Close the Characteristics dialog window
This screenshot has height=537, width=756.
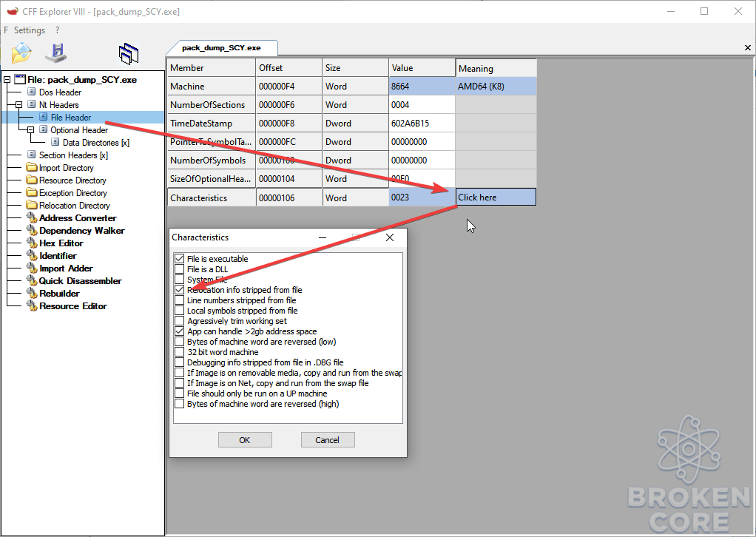(x=390, y=237)
